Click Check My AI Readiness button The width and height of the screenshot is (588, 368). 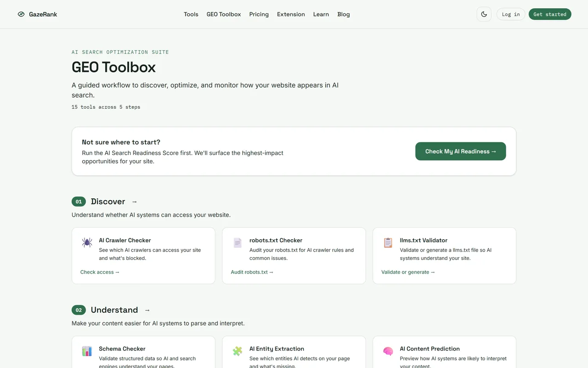(461, 151)
